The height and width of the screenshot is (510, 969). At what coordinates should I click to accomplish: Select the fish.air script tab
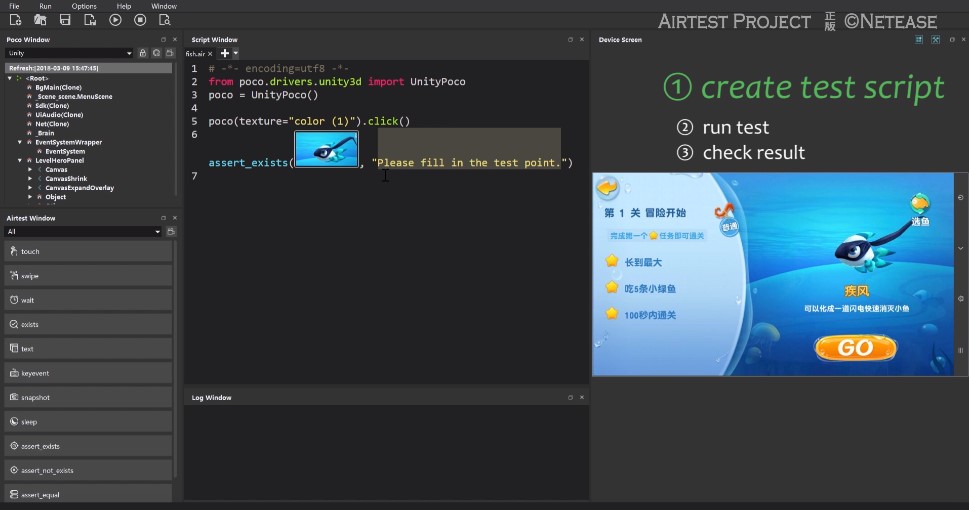pyautogui.click(x=195, y=54)
